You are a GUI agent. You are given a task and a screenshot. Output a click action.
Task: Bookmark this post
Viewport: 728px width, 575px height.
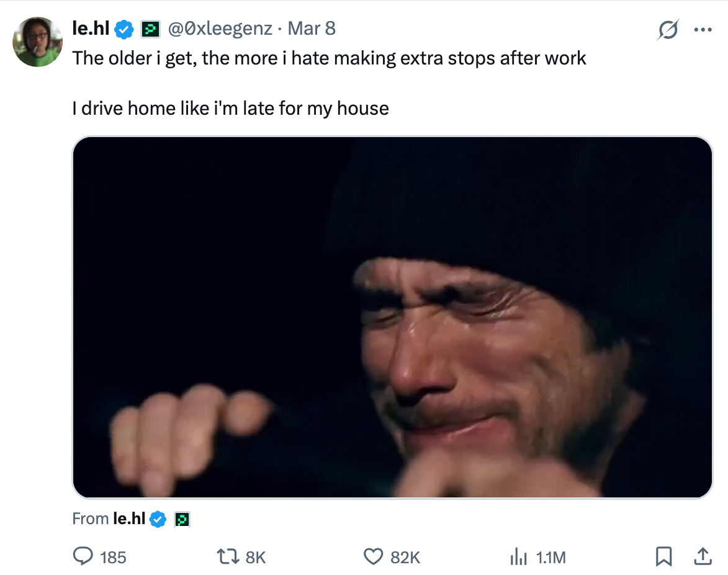pos(663,557)
